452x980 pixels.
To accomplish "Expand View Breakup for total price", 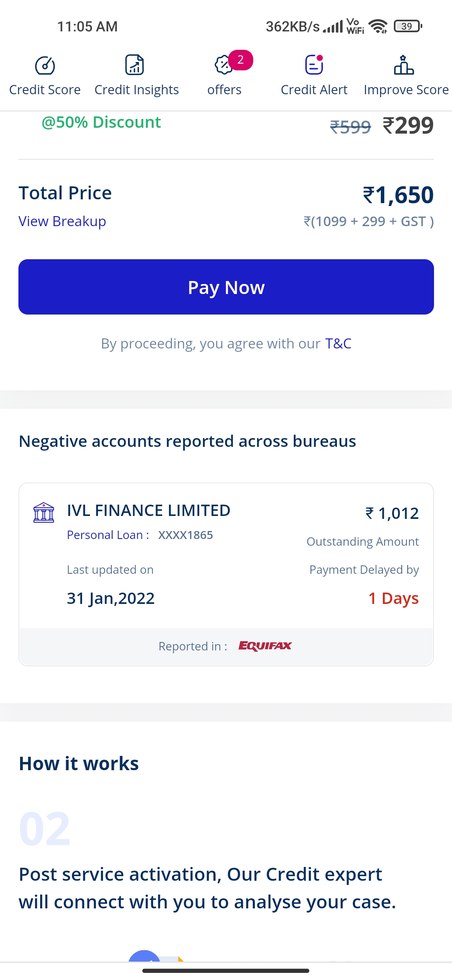I will click(62, 221).
